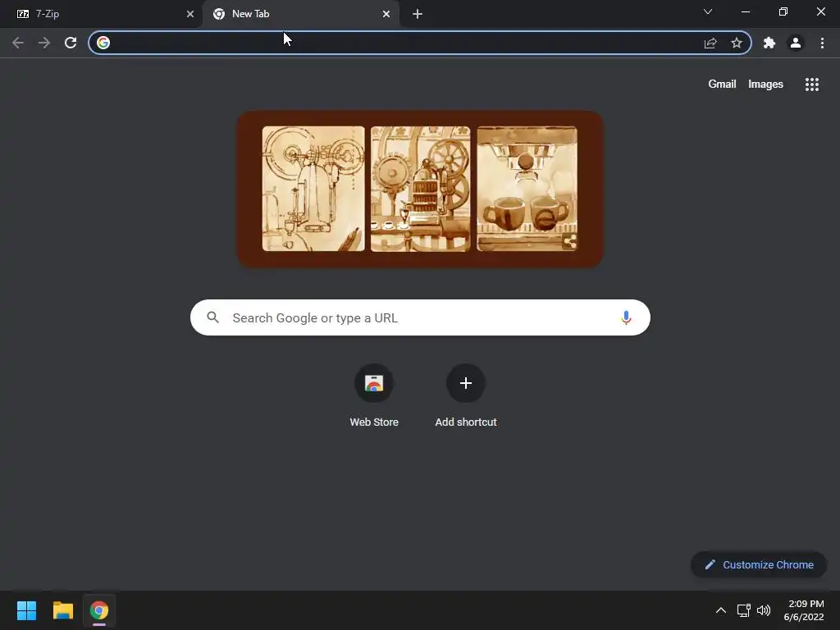Click the Google icon in address bar

point(103,43)
